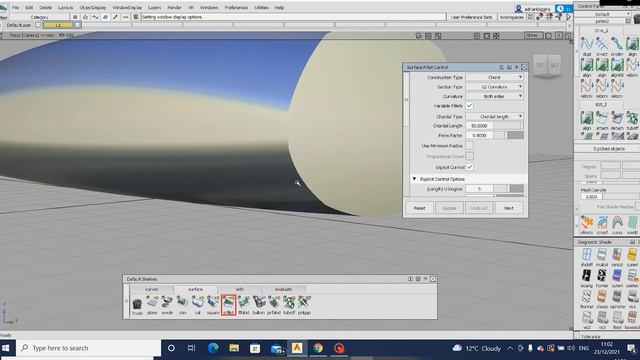Click Undo All in Surface Fillet Control
Screen dimensions: 640x360
(479, 208)
